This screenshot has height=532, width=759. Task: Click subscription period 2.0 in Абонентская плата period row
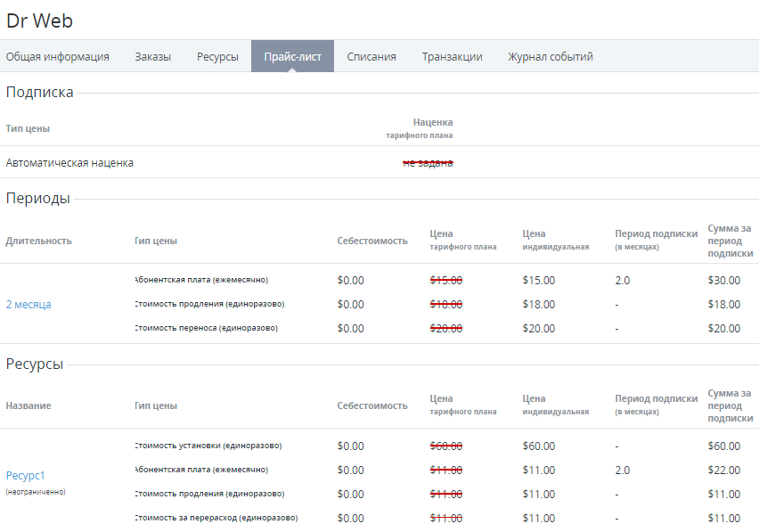click(x=623, y=281)
